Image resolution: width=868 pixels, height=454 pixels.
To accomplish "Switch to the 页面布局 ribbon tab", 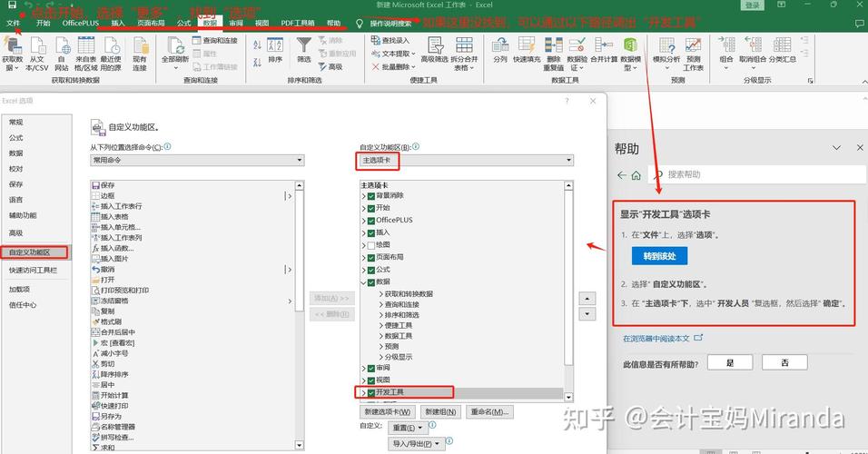I will (x=151, y=24).
